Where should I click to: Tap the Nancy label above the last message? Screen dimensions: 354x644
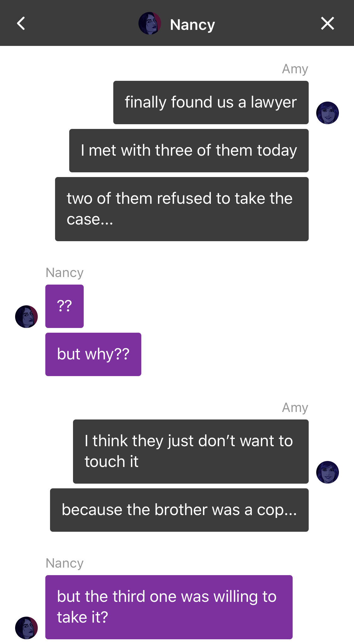[x=65, y=563]
